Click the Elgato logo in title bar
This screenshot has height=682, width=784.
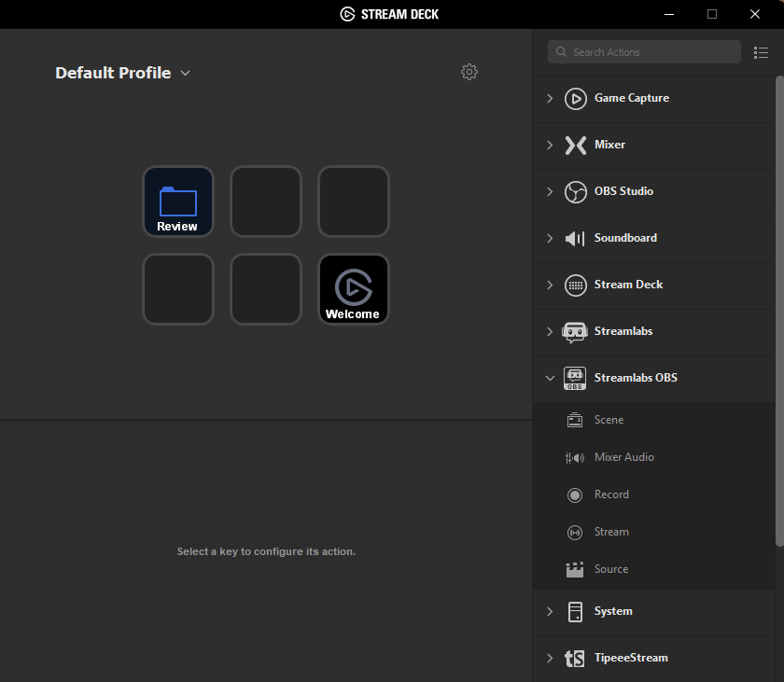pyautogui.click(x=347, y=14)
